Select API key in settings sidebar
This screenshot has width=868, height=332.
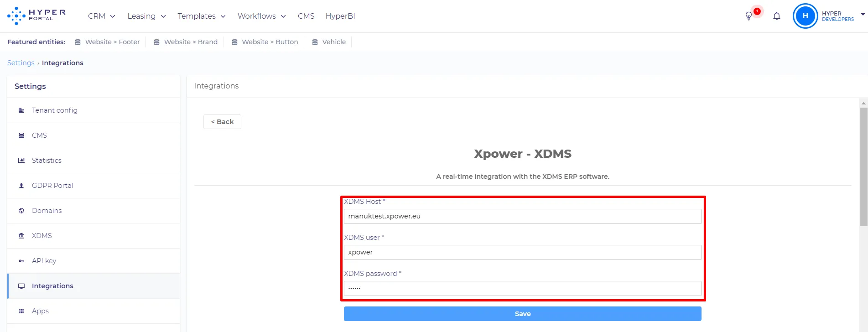coord(94,261)
